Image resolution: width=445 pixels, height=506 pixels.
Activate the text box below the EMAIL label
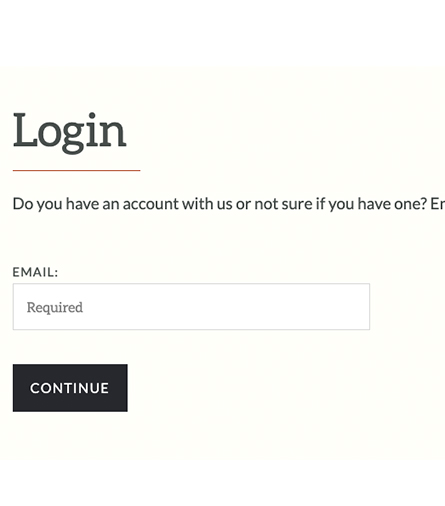[x=191, y=307]
